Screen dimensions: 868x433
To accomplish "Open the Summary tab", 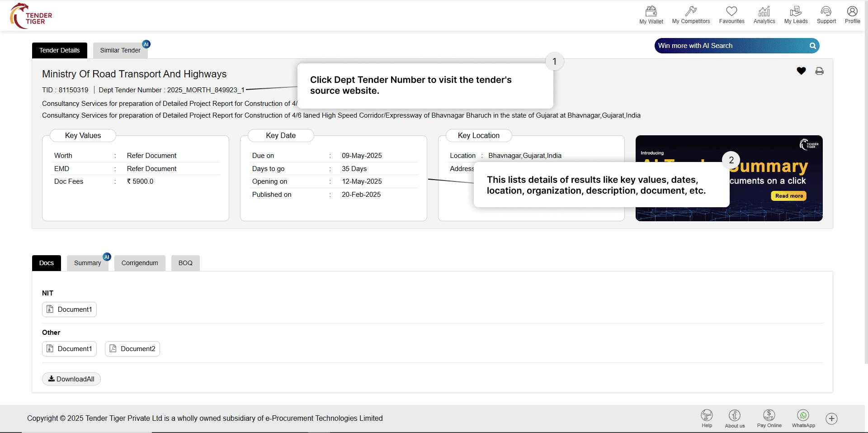I will click(88, 263).
